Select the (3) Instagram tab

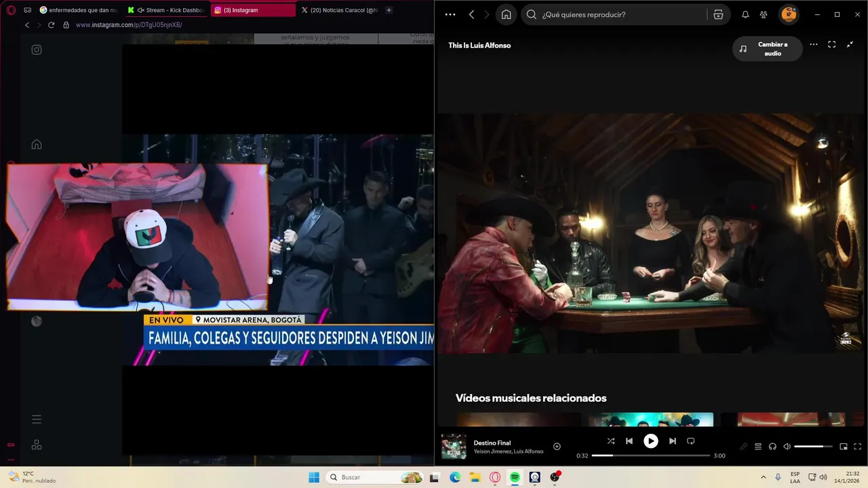tap(252, 10)
